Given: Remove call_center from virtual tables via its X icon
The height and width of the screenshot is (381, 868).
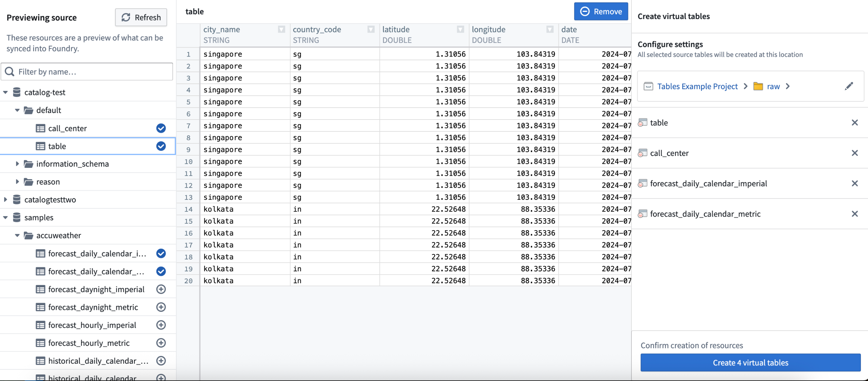Looking at the screenshot, I should tap(855, 153).
